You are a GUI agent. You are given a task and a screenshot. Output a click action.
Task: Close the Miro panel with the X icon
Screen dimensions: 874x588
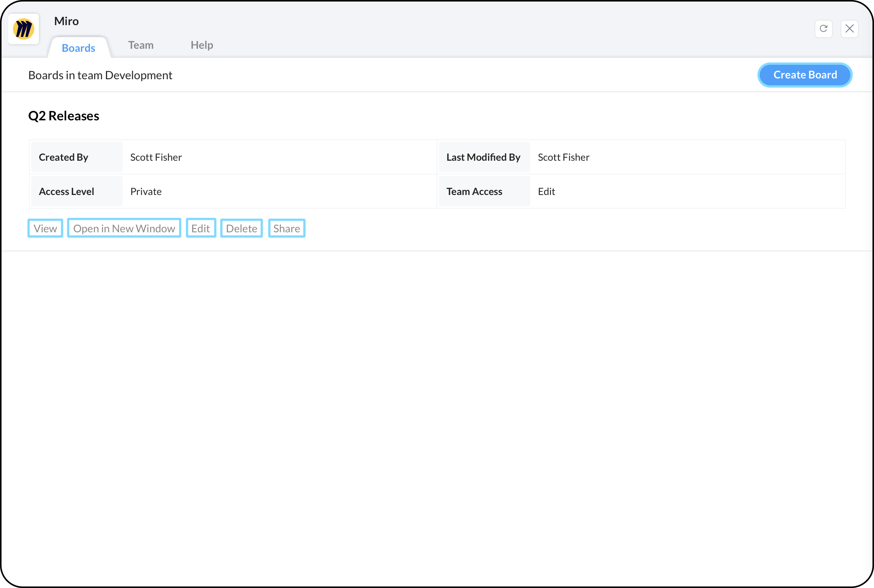point(849,29)
